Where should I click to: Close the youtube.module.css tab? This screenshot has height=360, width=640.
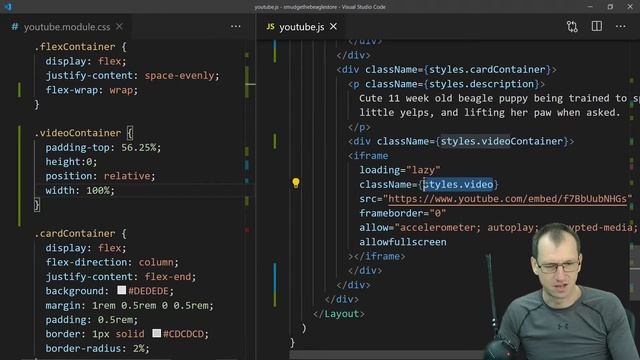tap(119, 27)
